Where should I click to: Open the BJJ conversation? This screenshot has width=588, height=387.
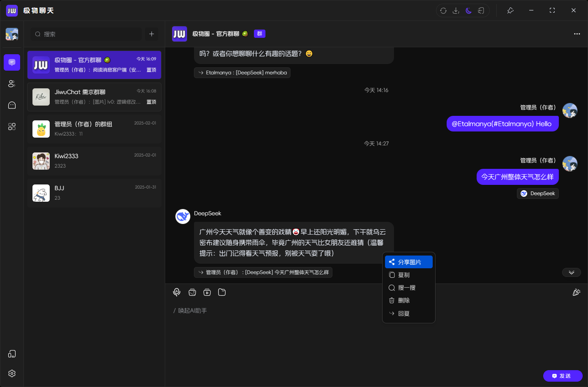(94, 193)
